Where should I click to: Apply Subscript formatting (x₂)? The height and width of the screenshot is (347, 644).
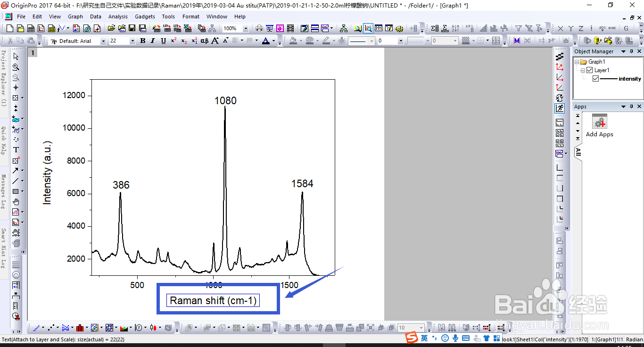click(184, 41)
